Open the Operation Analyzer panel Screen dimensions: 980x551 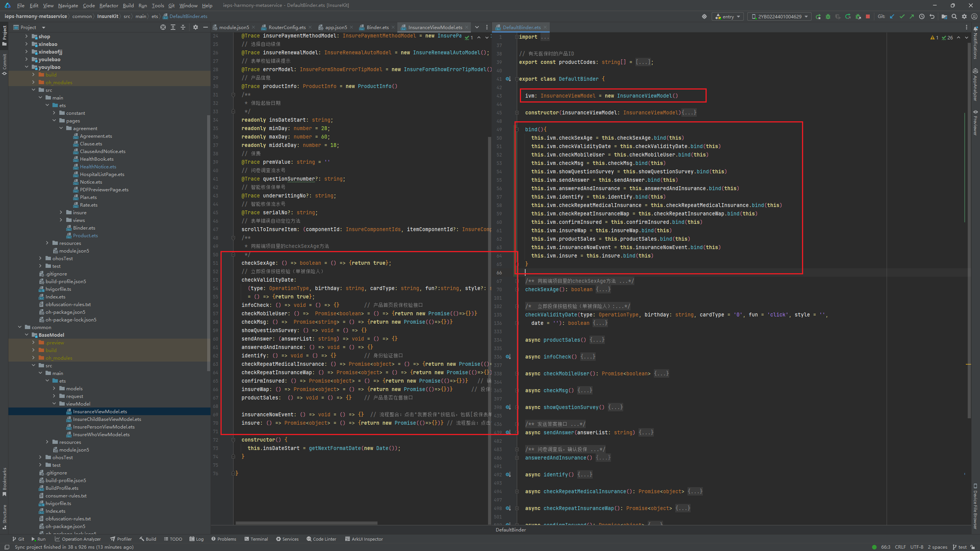tap(78, 539)
